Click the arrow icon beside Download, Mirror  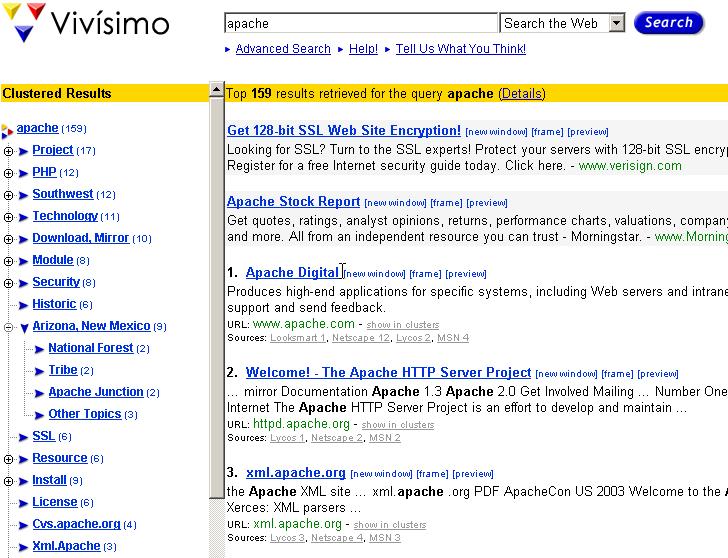click(x=24, y=240)
